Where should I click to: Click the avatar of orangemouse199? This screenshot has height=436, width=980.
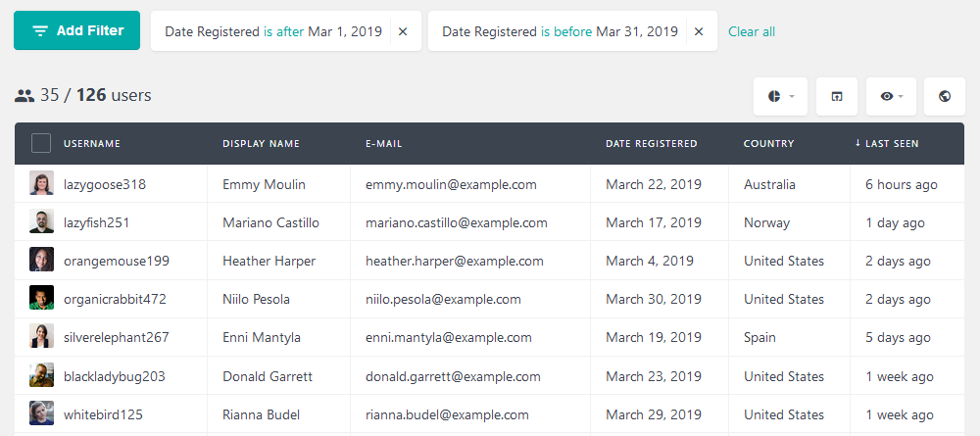[x=41, y=260]
